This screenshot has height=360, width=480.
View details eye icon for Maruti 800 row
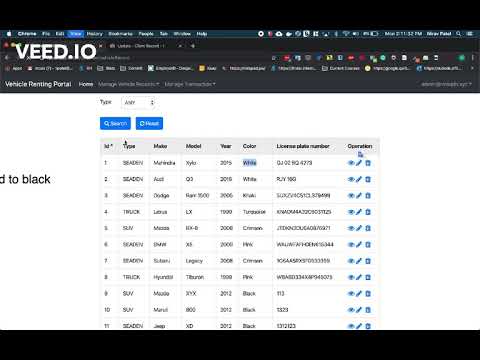coord(351,310)
